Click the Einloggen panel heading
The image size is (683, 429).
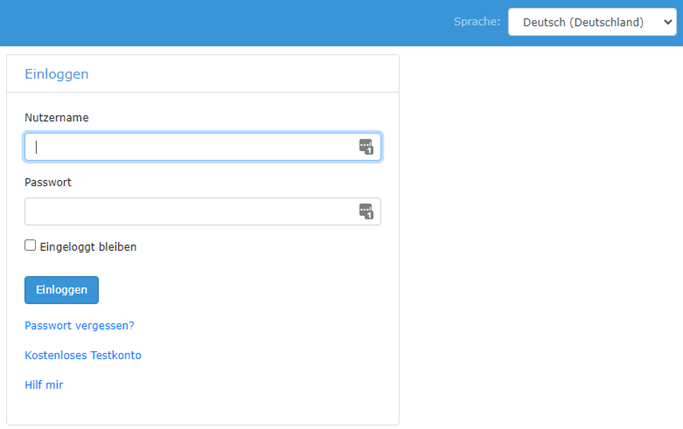point(57,74)
